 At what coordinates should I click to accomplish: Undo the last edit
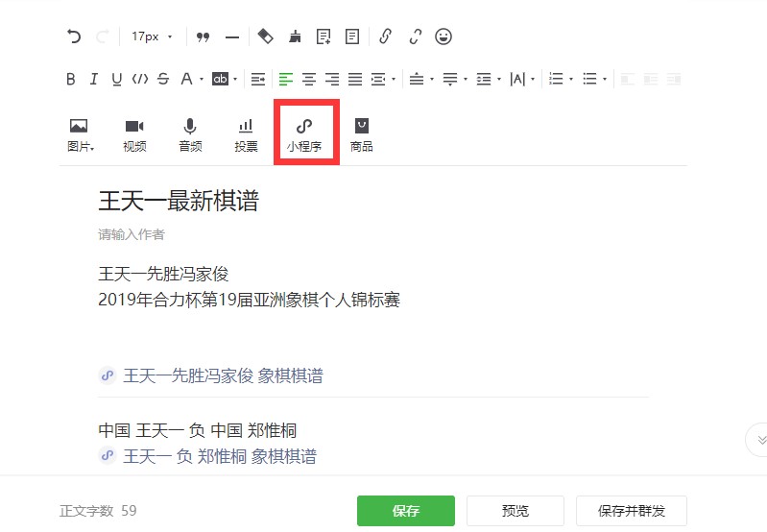tap(74, 36)
